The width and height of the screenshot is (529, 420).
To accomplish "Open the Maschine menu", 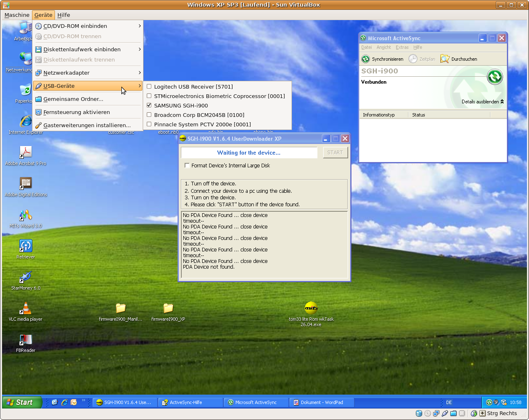I will click(17, 15).
